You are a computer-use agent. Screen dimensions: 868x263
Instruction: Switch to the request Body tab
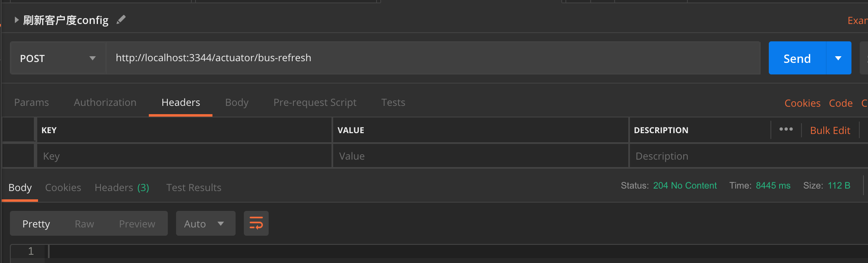(x=237, y=103)
